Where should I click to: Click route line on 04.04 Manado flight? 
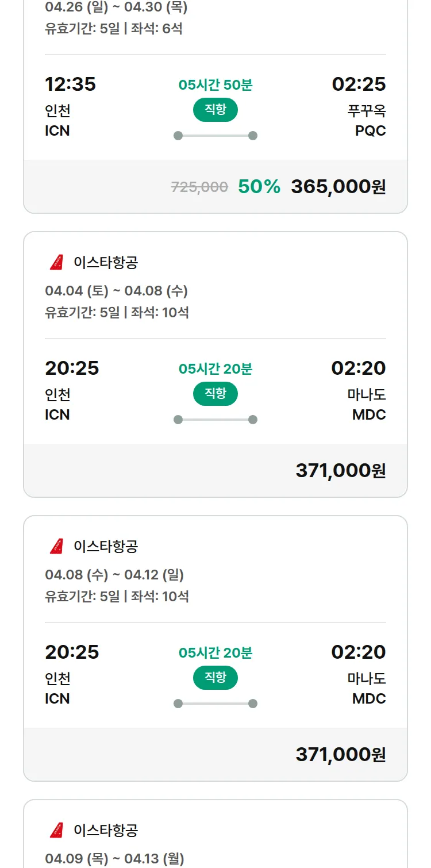point(215,420)
